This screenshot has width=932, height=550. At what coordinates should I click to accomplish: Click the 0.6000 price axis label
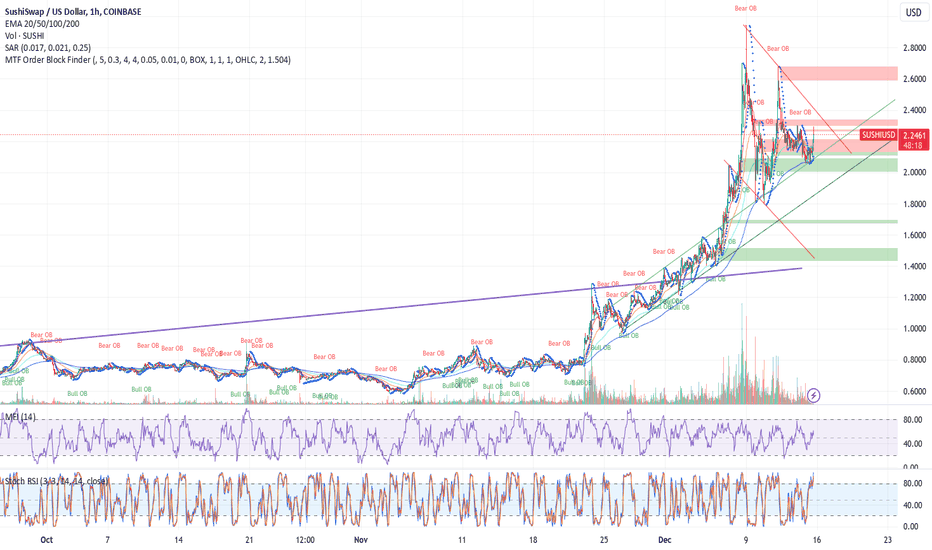914,391
